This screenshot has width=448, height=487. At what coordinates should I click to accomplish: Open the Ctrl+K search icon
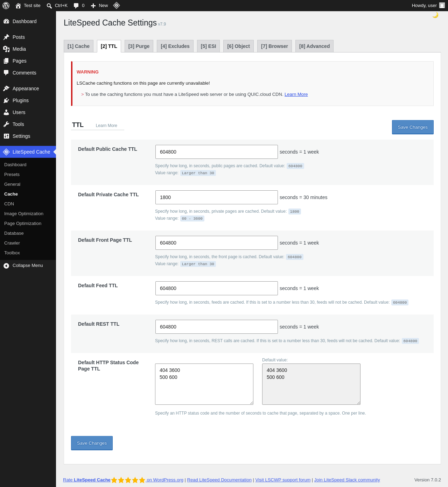coord(49,6)
